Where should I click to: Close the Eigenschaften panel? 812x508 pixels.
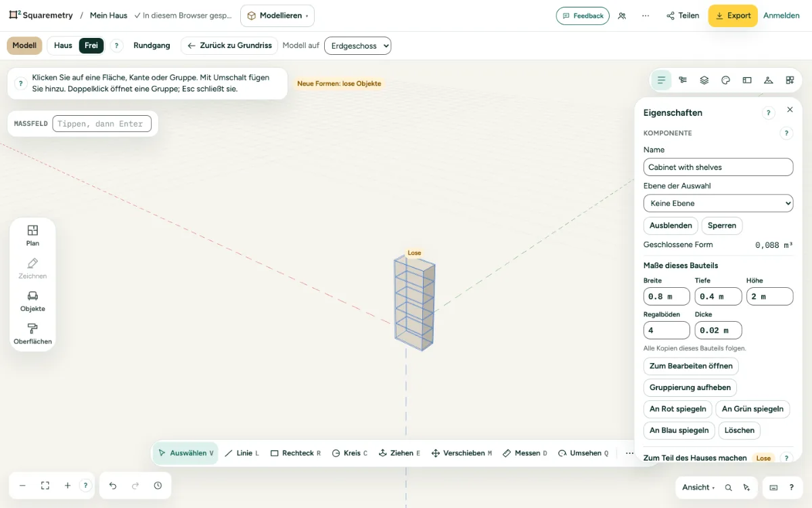click(790, 110)
